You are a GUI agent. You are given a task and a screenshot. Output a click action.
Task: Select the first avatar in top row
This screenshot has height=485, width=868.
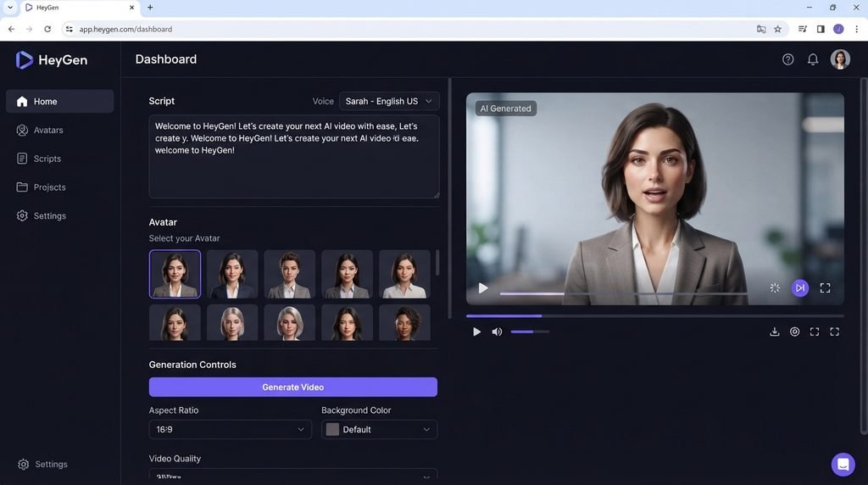click(175, 274)
